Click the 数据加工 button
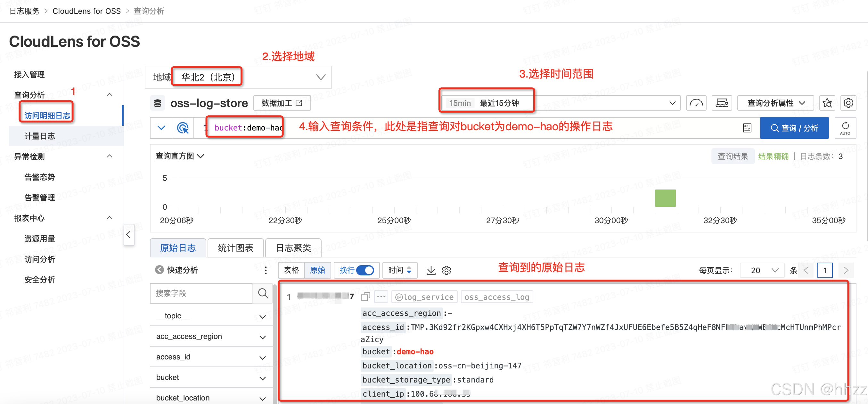 coord(282,103)
